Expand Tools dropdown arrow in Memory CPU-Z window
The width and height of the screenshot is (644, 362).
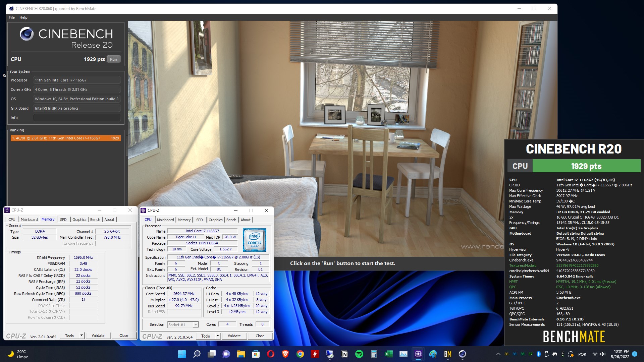click(x=82, y=336)
